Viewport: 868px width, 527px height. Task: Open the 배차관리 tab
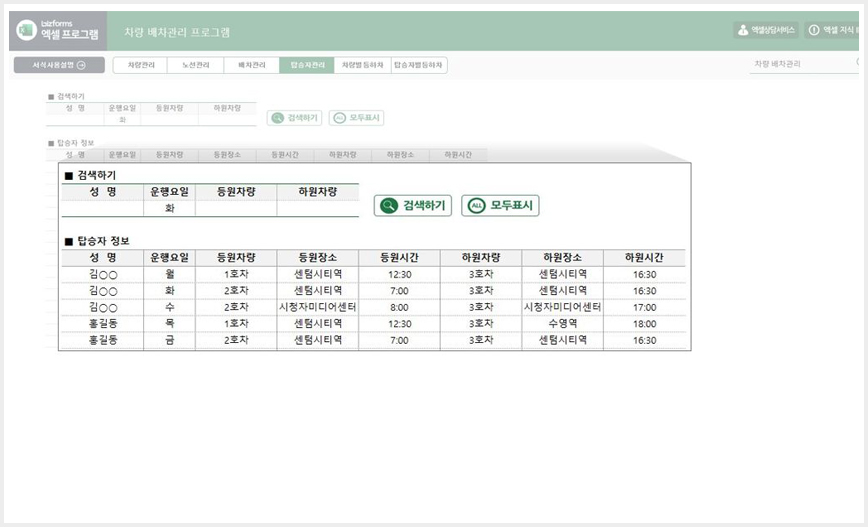tap(251, 65)
